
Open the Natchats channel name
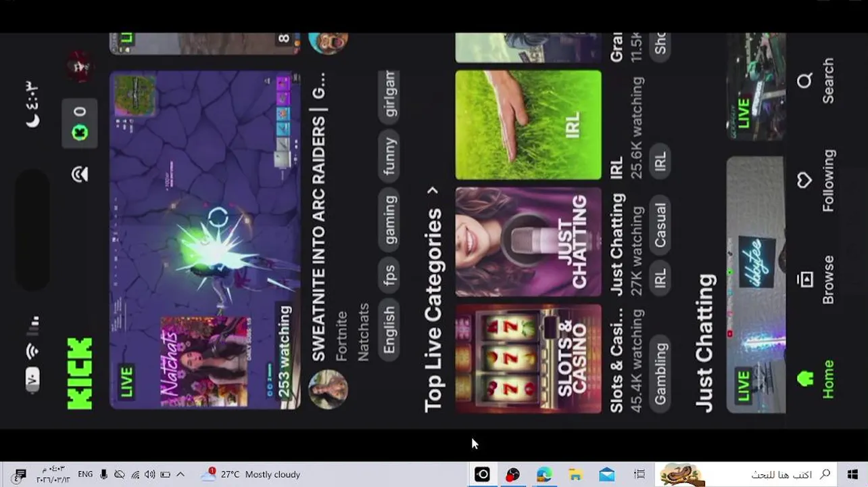(363, 332)
